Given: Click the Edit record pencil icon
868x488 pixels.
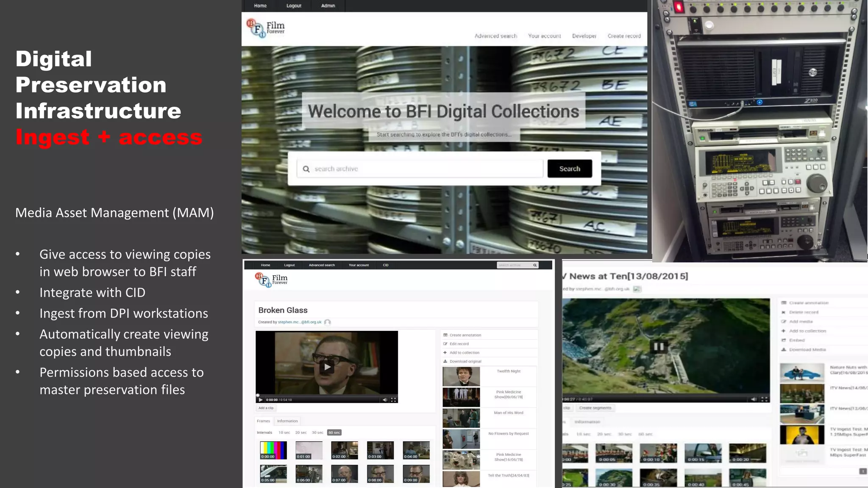Looking at the screenshot, I should tap(445, 344).
